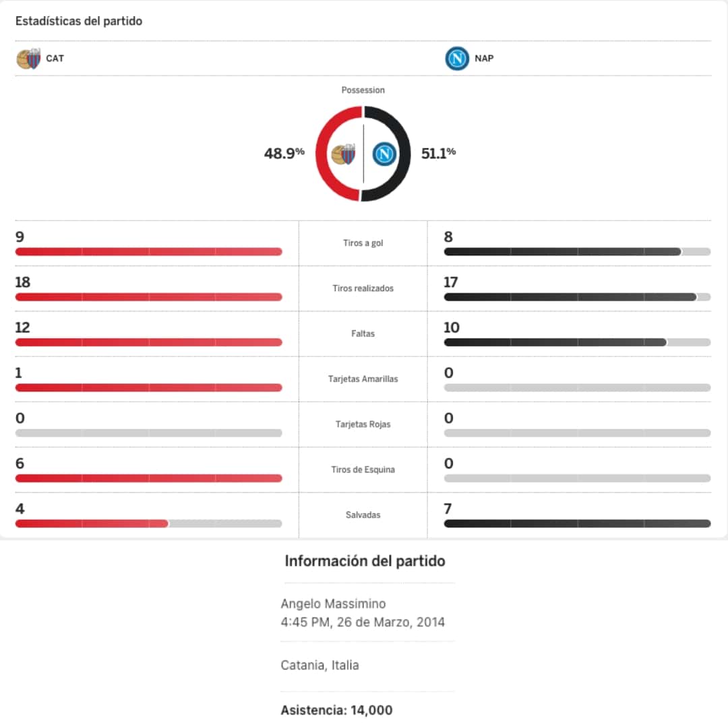
Task: Select the Asistencia: 14,000 line
Action: coord(336,710)
